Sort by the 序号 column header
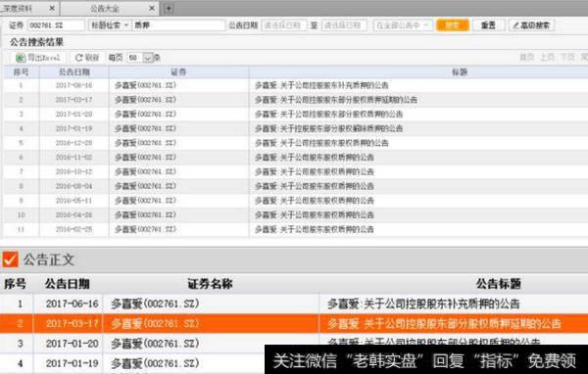This screenshot has height=374, width=588. click(x=21, y=71)
